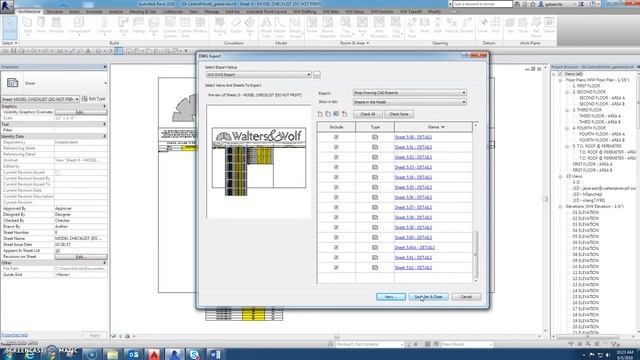Open the Show in list dropdown
Image resolution: width=640 pixels, height=360 pixels.
tap(409, 102)
